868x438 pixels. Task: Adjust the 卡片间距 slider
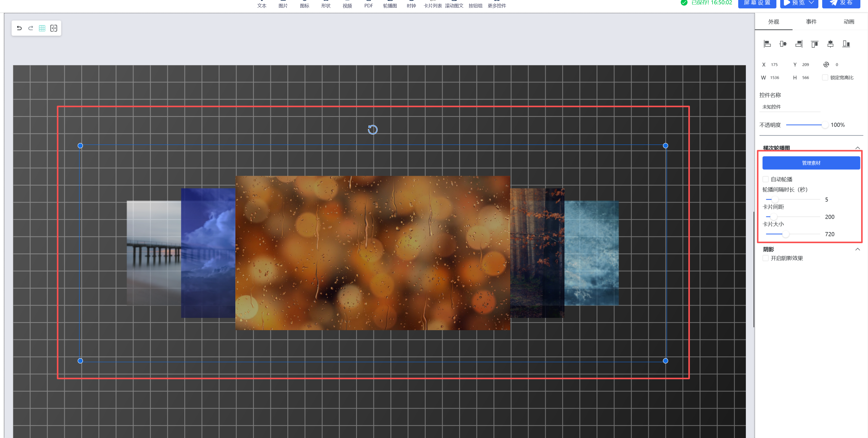pos(792,217)
